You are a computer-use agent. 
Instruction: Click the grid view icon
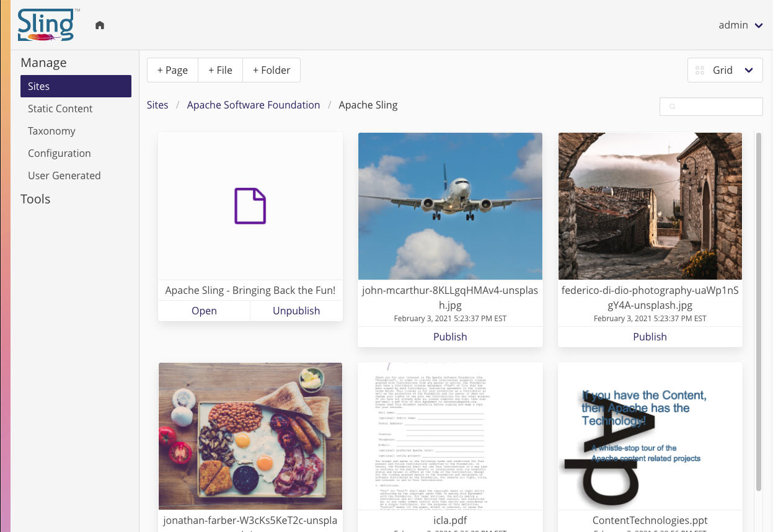(700, 71)
